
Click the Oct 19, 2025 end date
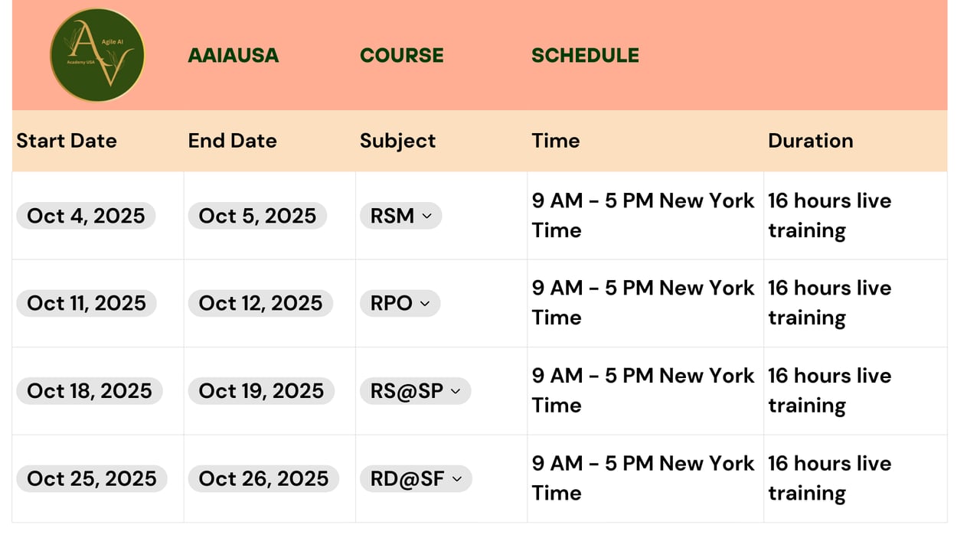click(261, 391)
